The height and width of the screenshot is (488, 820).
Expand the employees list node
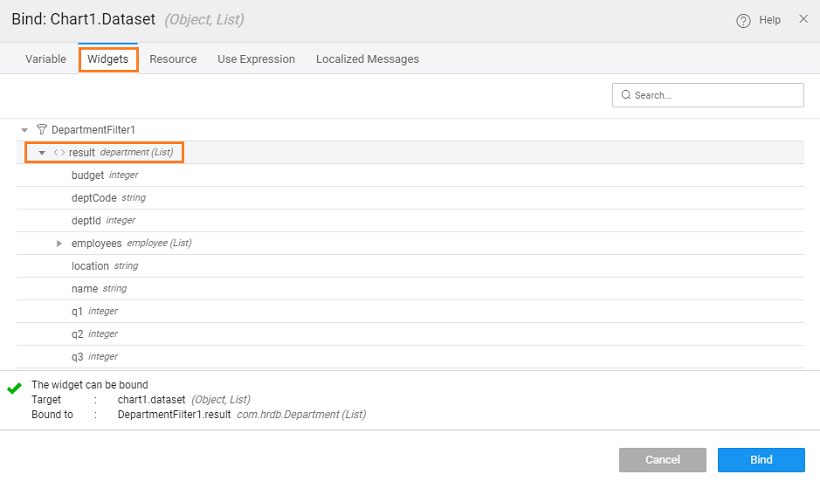pyautogui.click(x=59, y=243)
